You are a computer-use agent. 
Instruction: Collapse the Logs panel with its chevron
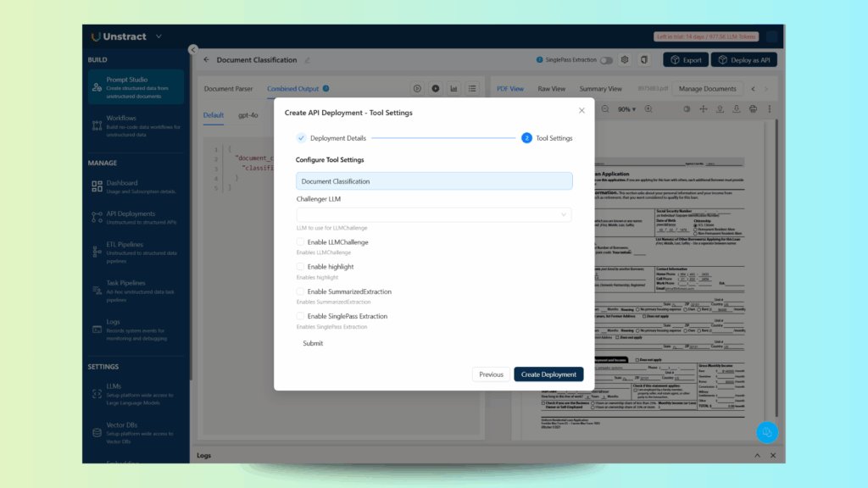click(x=756, y=455)
